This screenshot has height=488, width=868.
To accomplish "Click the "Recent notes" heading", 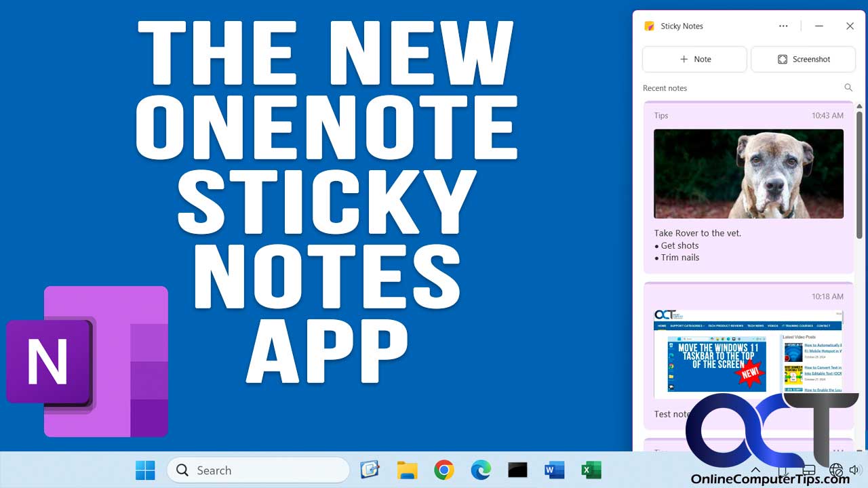I will click(665, 88).
